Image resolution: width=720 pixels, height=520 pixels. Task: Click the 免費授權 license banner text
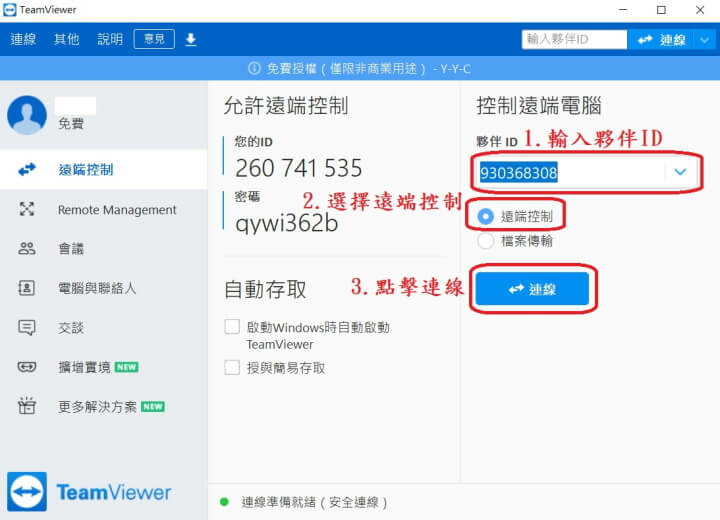pyautogui.click(x=369, y=69)
